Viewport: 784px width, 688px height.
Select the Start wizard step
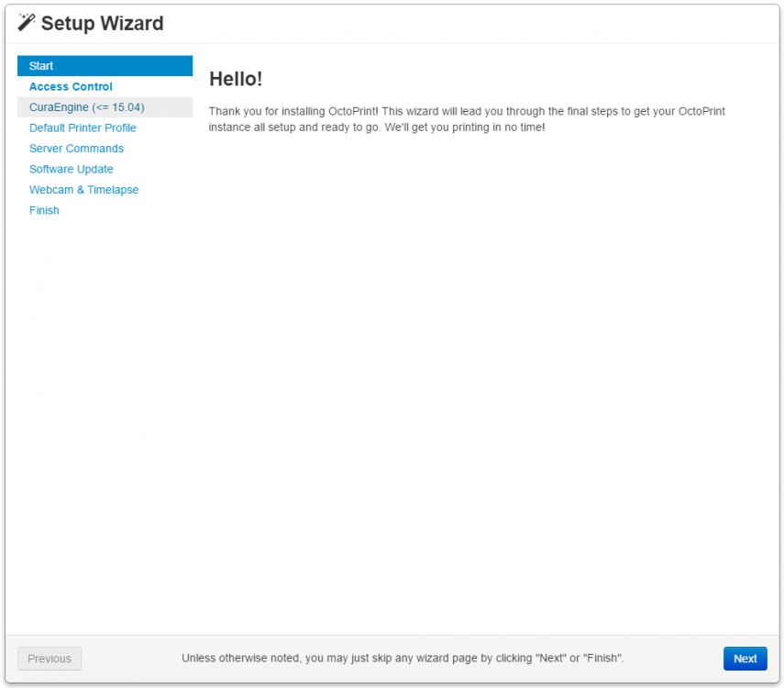tap(105, 65)
